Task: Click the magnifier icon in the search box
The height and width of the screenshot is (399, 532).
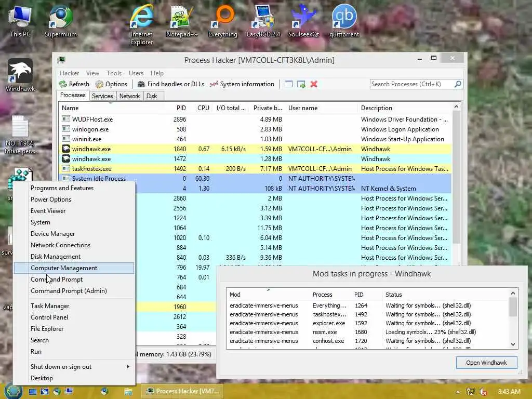Action: pos(458,84)
